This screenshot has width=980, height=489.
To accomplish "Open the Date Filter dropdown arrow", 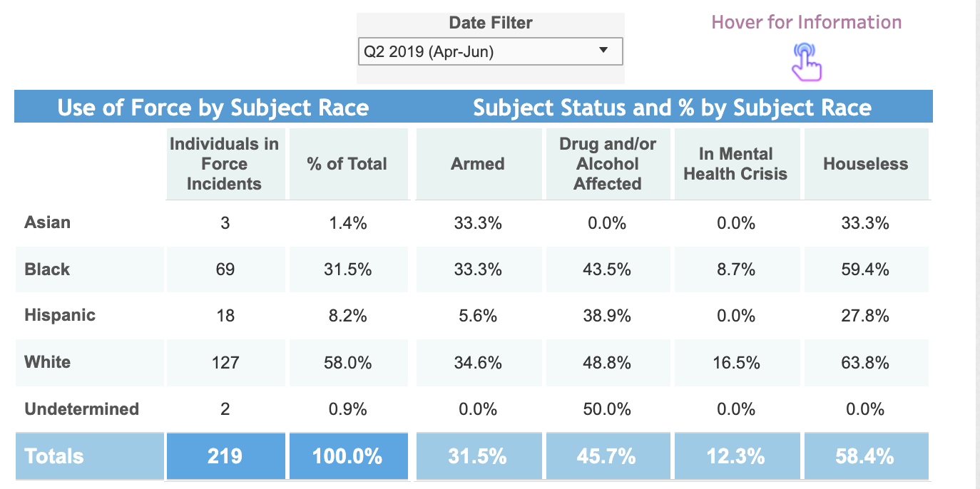I will [x=603, y=51].
